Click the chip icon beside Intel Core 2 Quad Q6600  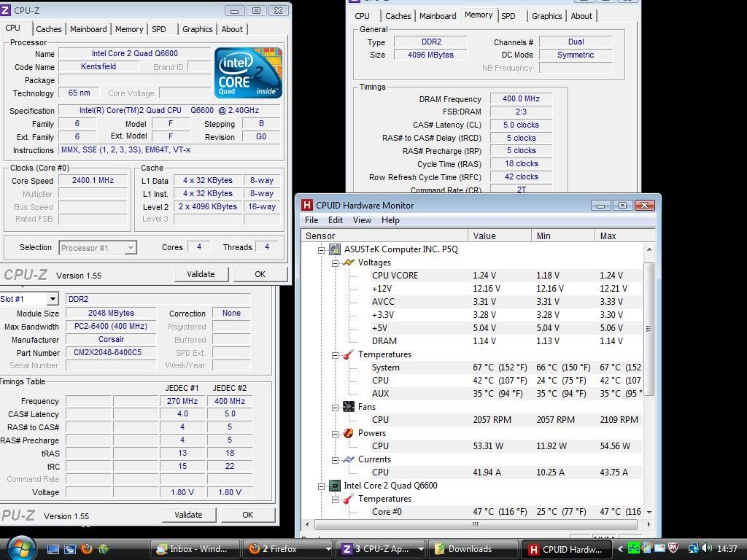click(x=335, y=485)
